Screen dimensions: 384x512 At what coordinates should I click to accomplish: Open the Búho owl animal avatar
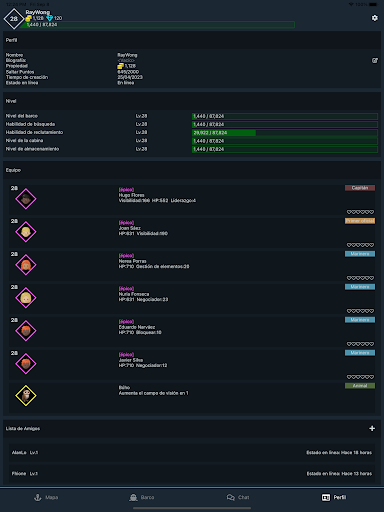[x=26, y=396]
